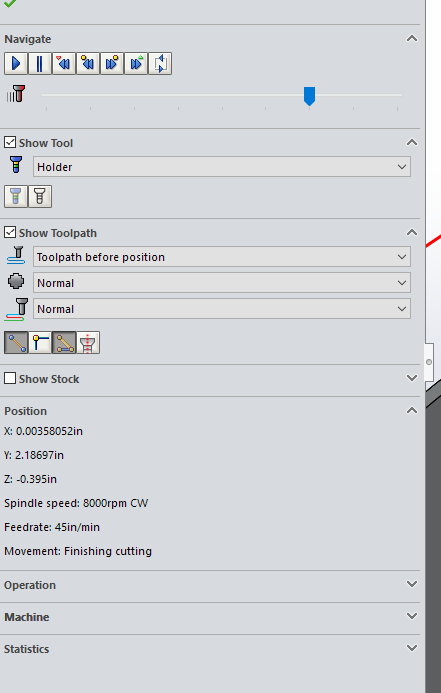Enable the Show Stock checkbox
The image size is (441, 693).
[x=10, y=378]
